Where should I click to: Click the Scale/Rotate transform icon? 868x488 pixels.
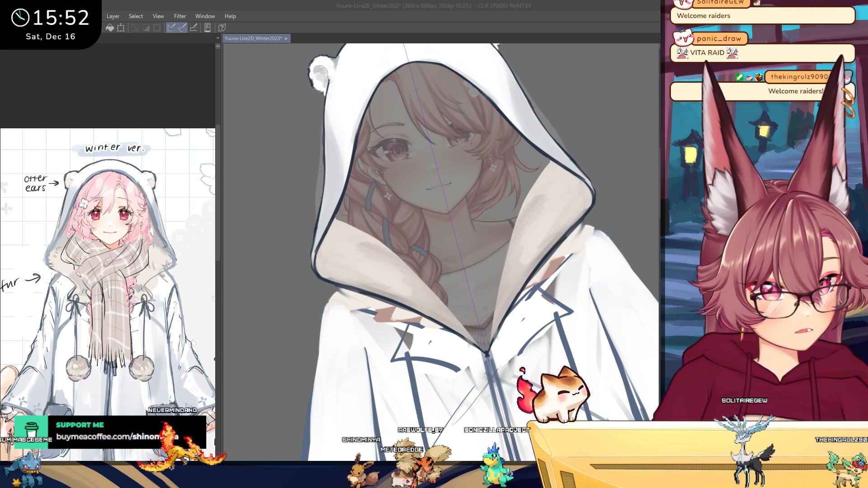pos(121,28)
